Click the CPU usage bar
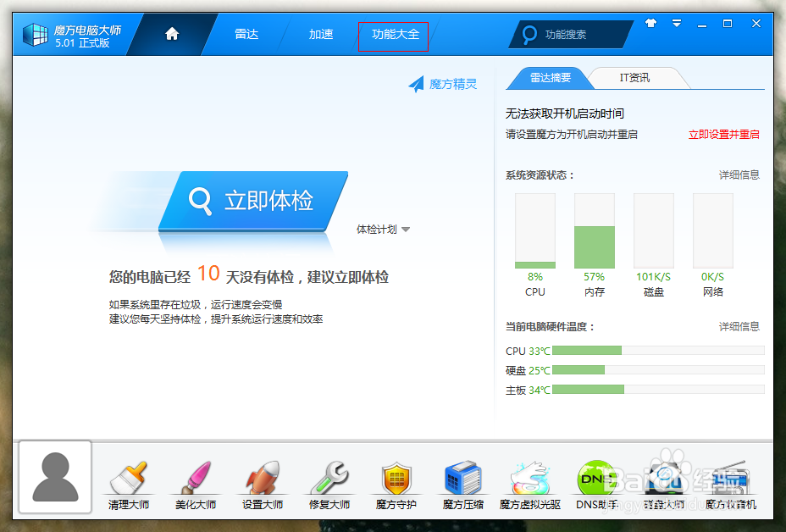 [534, 230]
